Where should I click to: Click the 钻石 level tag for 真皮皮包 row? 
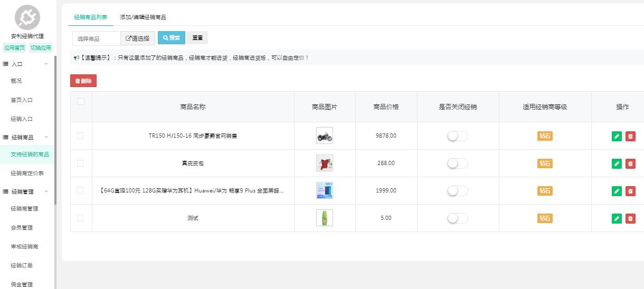[545, 163]
